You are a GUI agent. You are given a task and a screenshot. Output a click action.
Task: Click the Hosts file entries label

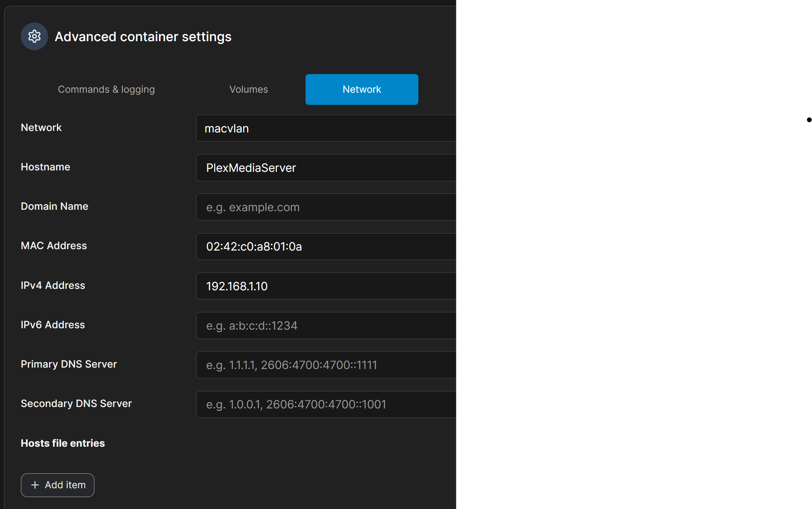tap(63, 443)
